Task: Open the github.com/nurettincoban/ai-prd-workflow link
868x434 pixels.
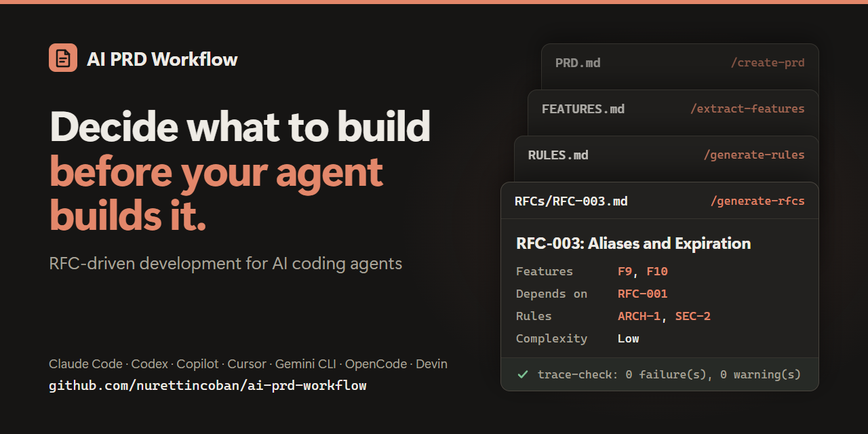Action: coord(208,386)
